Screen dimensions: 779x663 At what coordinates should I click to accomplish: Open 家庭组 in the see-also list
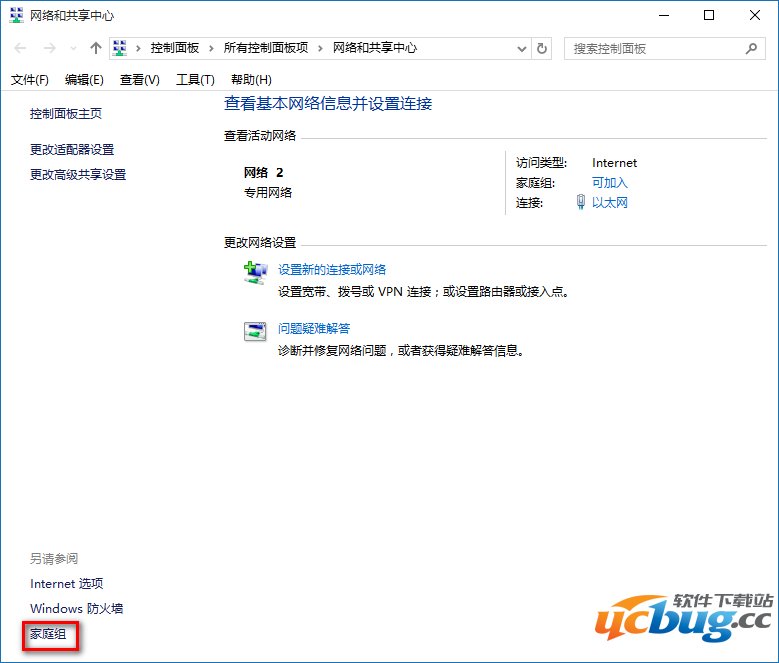tap(48, 634)
